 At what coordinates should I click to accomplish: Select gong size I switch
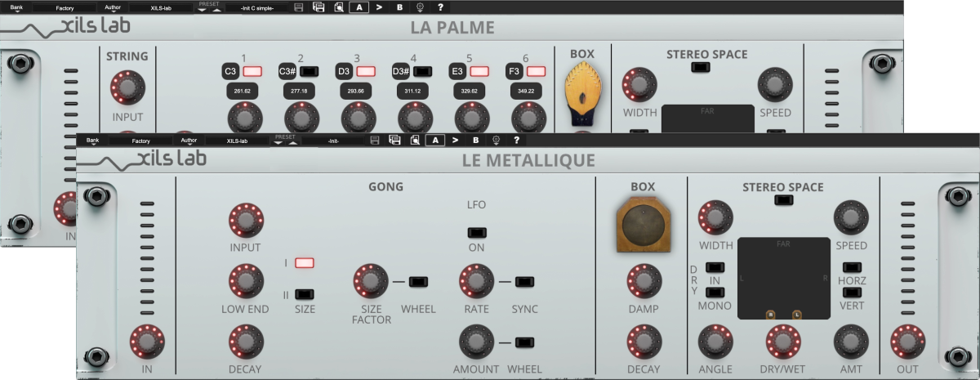click(x=305, y=263)
